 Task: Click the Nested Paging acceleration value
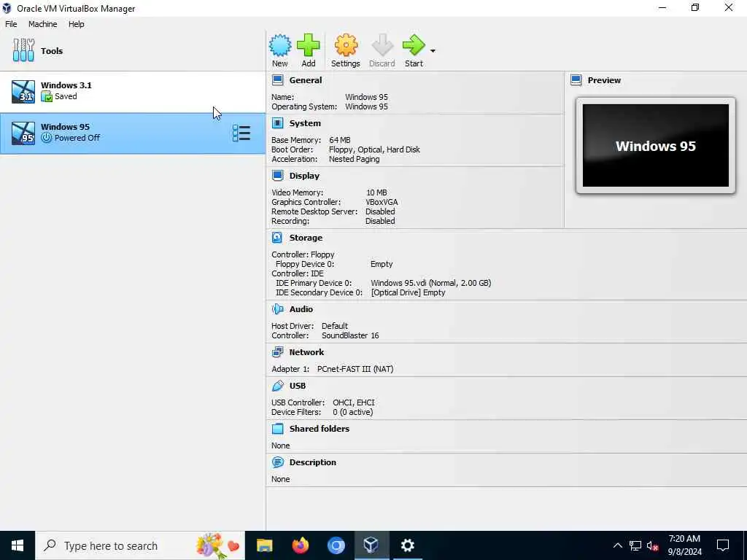coord(354,159)
